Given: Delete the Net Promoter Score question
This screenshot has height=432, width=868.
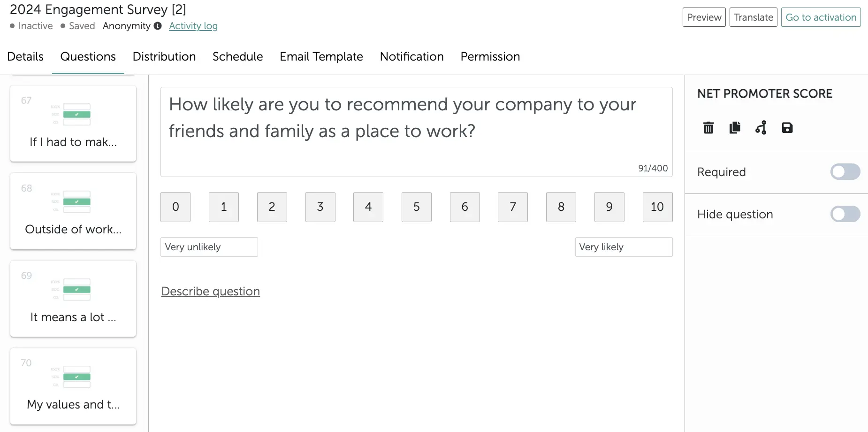Looking at the screenshot, I should 708,128.
